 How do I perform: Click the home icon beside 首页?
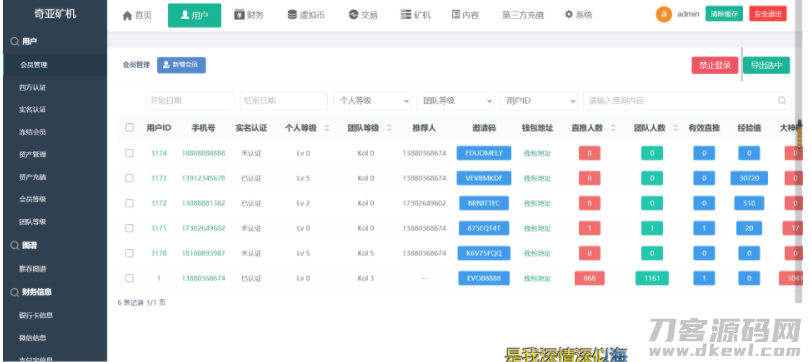pyautogui.click(x=127, y=16)
